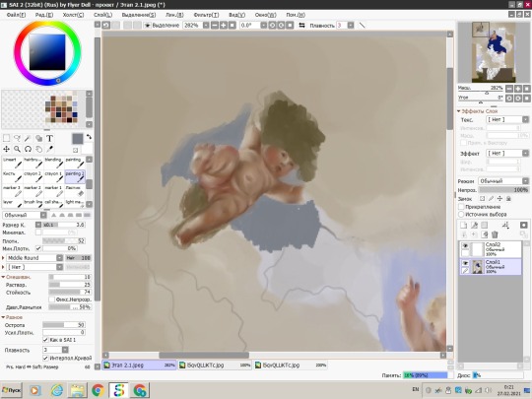Open the Файл menu

tap(16, 15)
